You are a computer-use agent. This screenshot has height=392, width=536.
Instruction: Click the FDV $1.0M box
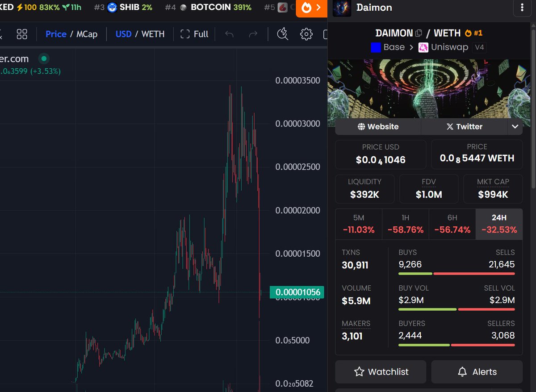(x=429, y=189)
